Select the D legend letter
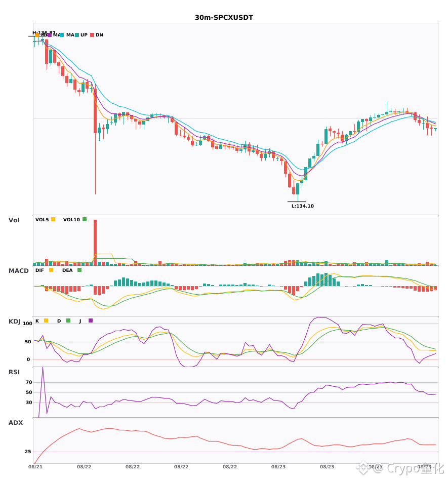The image size is (448, 481). (x=59, y=321)
